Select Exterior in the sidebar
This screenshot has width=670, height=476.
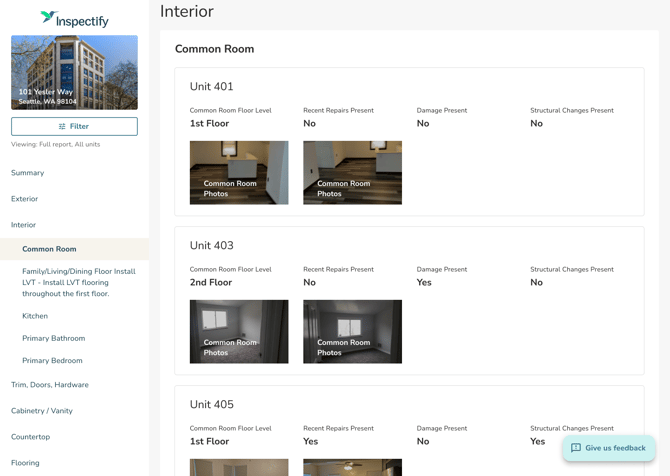25,199
